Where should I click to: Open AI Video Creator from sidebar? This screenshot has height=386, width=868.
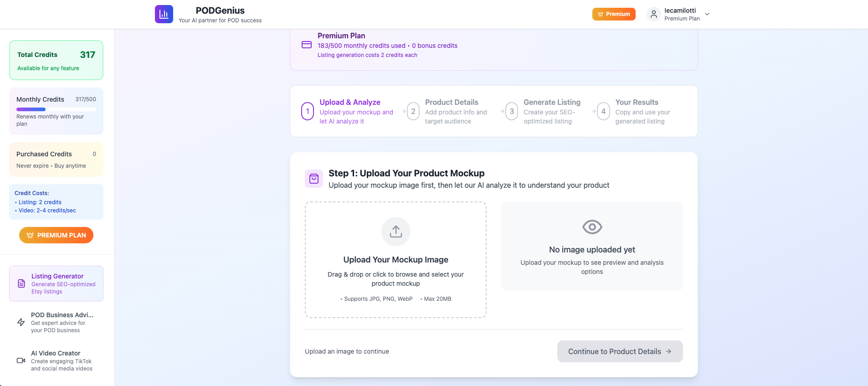[x=56, y=360]
